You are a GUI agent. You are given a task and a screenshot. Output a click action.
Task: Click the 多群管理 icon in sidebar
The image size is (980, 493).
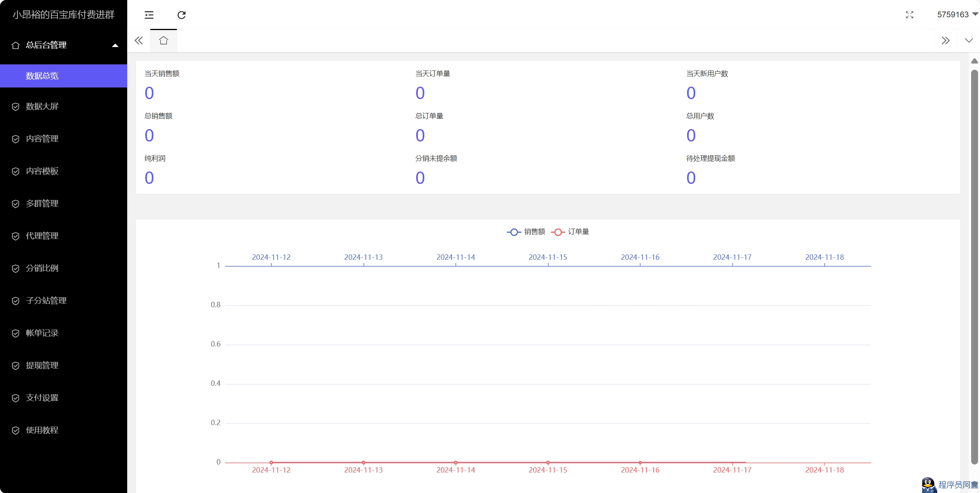(x=16, y=203)
